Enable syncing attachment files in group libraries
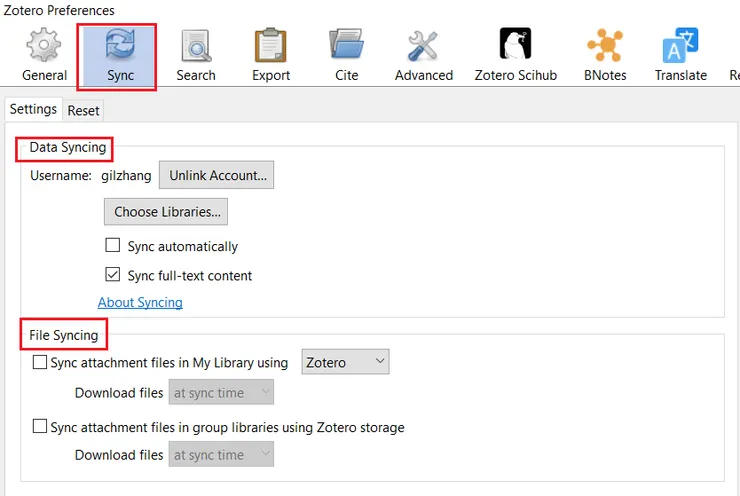740x496 pixels. click(x=40, y=426)
